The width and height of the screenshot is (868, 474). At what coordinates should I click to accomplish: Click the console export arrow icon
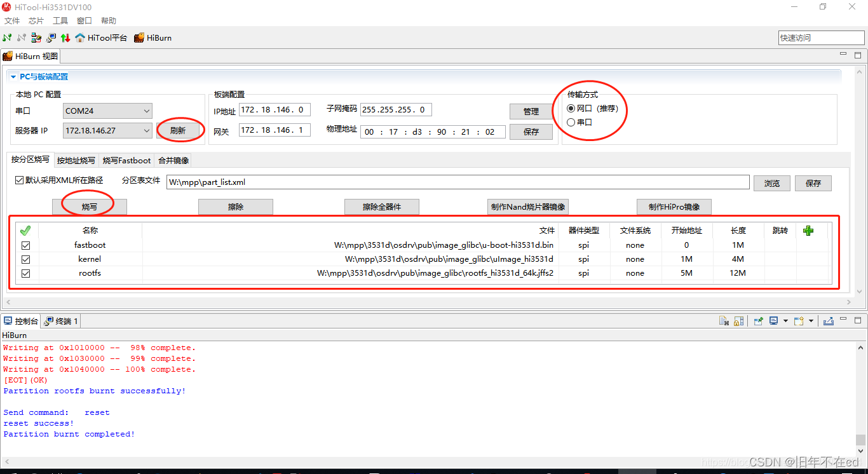click(829, 321)
